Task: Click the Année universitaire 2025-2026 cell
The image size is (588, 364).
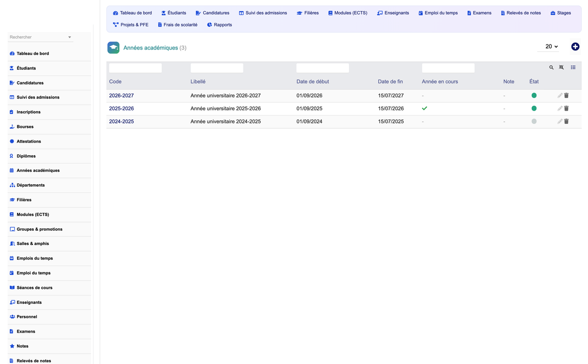Action: pyautogui.click(x=225, y=108)
